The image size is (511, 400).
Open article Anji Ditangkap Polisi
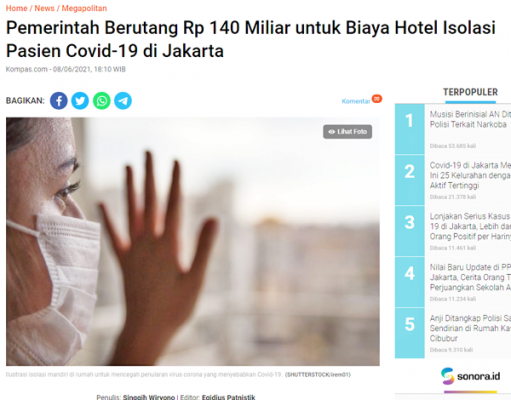point(470,328)
